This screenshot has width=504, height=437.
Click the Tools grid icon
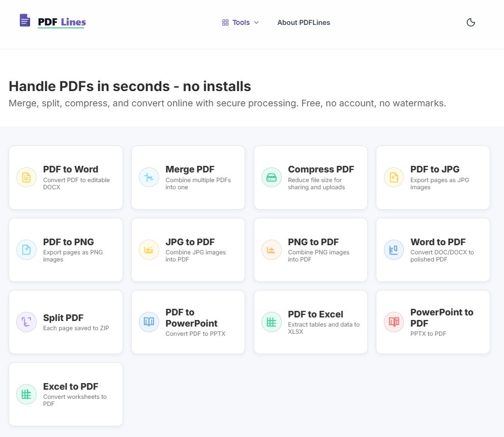coord(225,22)
